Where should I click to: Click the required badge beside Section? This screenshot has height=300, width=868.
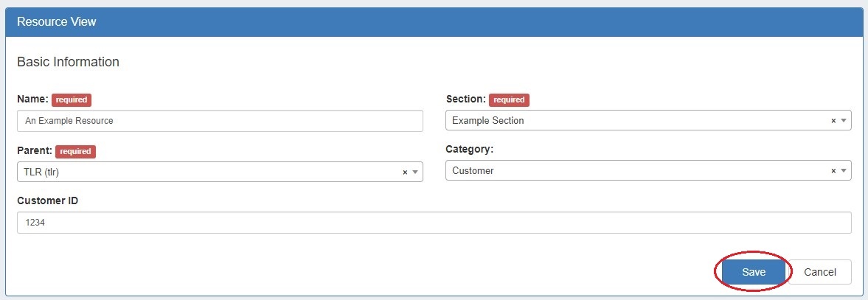(x=509, y=100)
